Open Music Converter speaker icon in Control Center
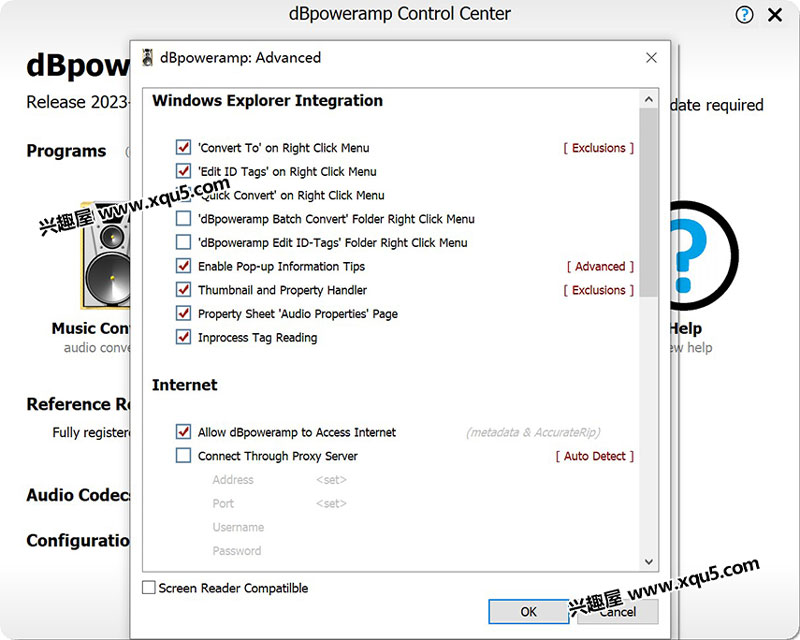800x640 pixels. point(105,255)
